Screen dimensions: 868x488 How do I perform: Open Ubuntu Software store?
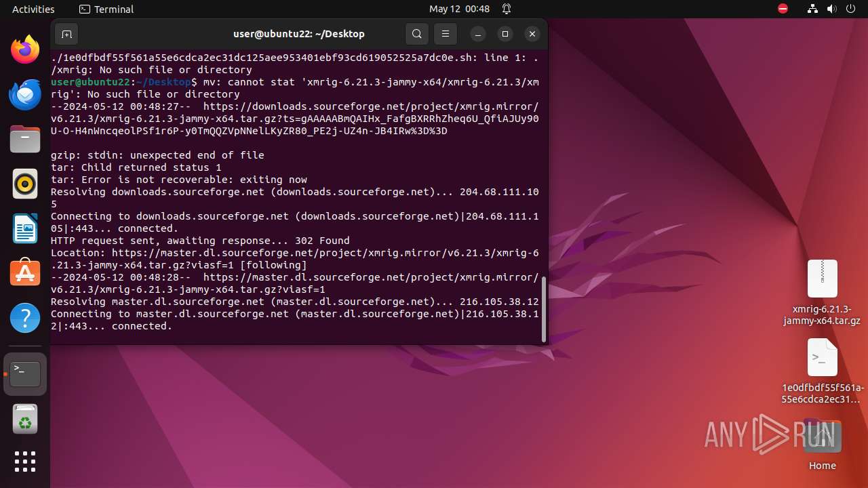25,273
